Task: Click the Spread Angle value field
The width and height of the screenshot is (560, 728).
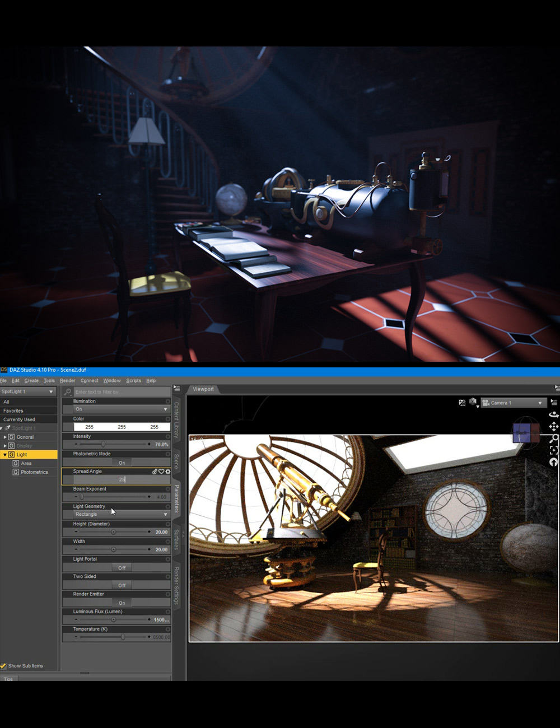Action: (x=122, y=480)
